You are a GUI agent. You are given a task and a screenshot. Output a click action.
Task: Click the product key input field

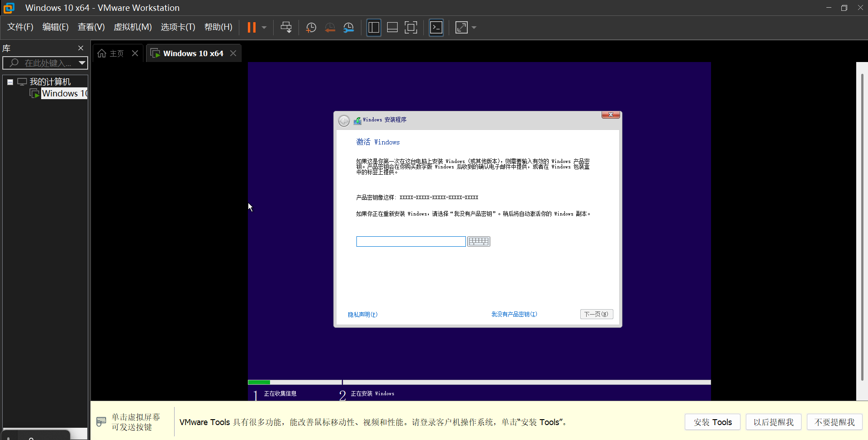[x=410, y=241]
